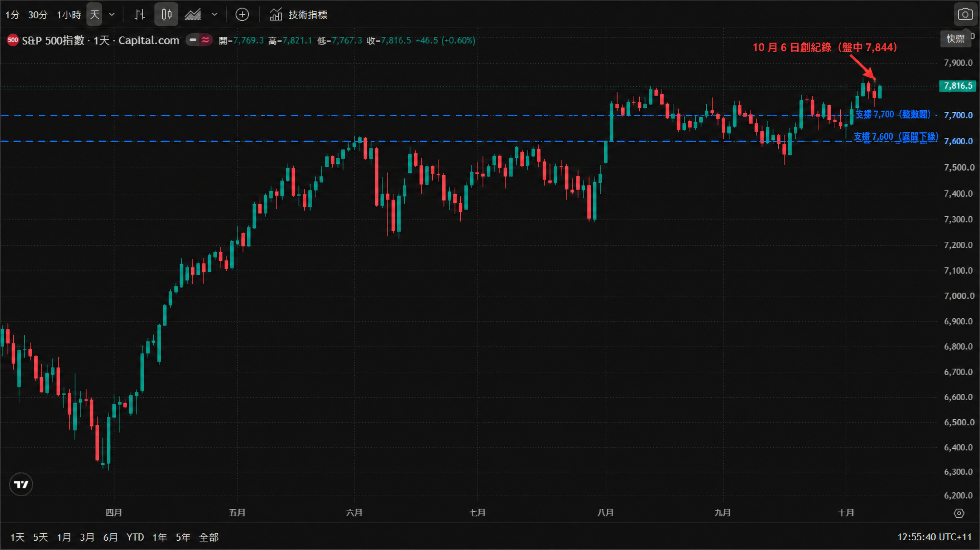This screenshot has width=980, height=550.
Task: Click the TradingView logo badge
Action: (21, 484)
